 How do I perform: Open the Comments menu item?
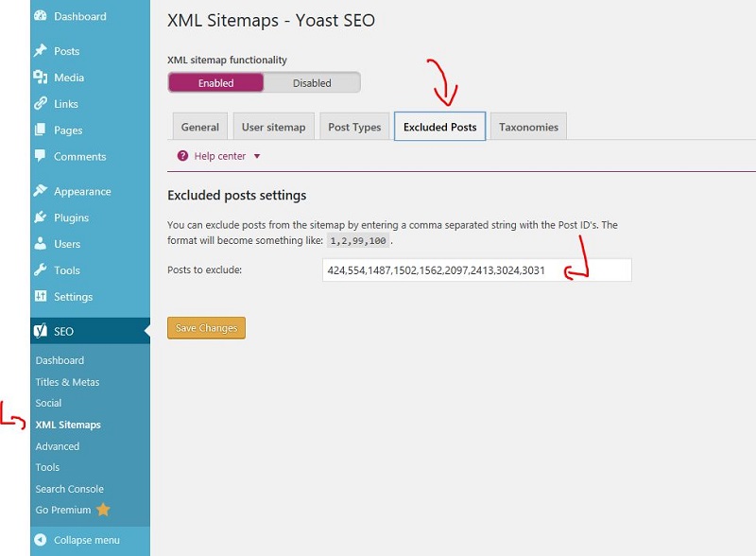pos(90,156)
